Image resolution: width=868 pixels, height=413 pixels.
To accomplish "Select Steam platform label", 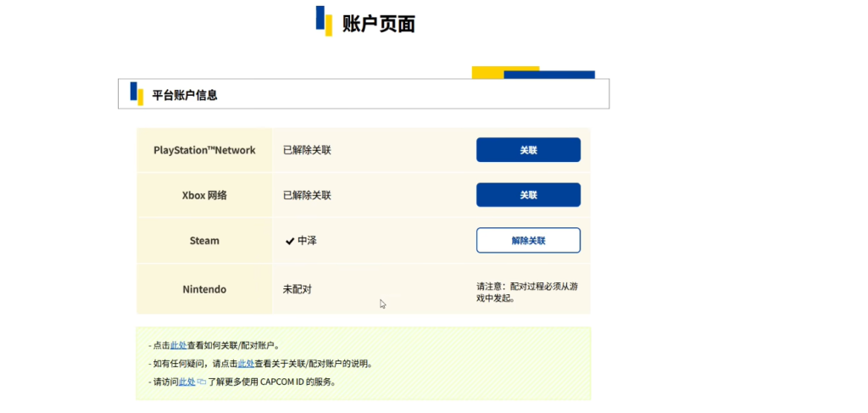I will (x=204, y=241).
